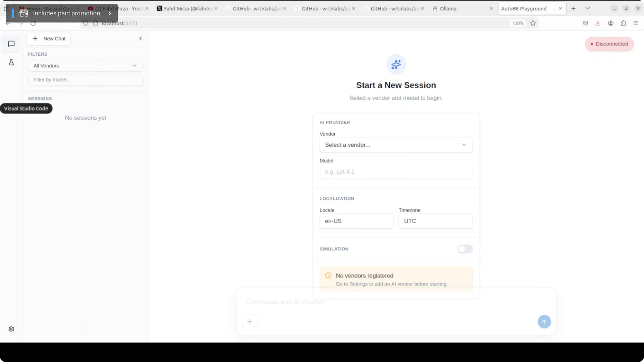
Task: Focus the Filter by model field
Action: pyautogui.click(x=86, y=80)
